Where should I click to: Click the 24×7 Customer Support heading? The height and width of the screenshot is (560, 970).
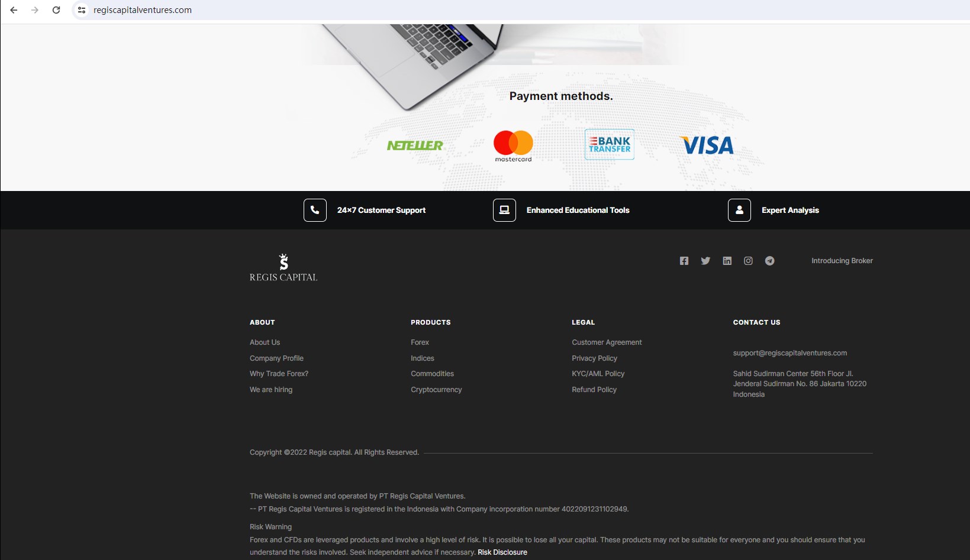click(x=381, y=211)
